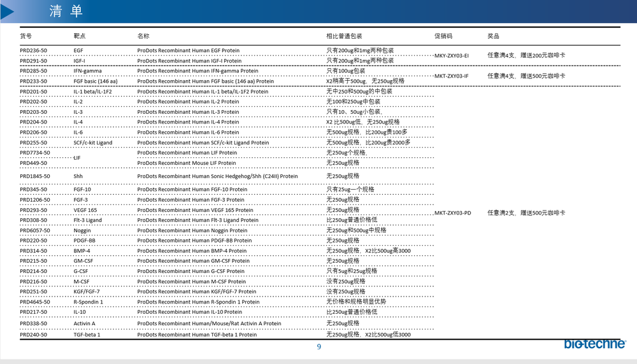
Task: Click promo code MKY-ZXY03-EI
Action: [452, 55]
